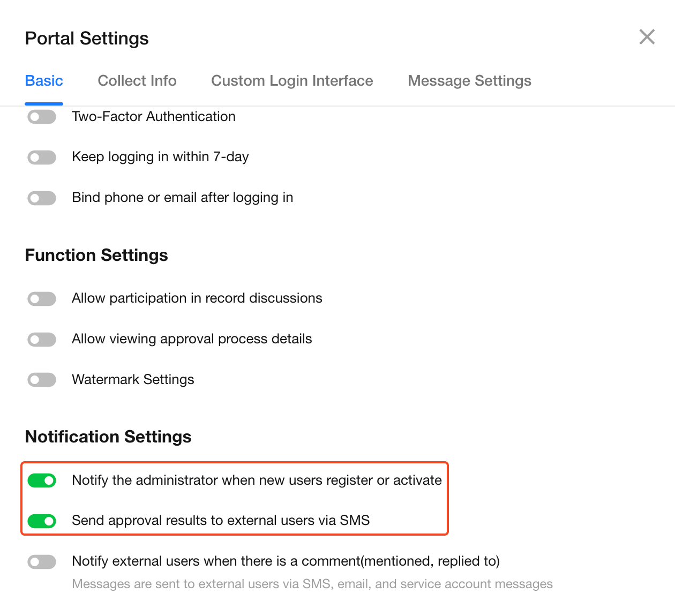Turn off Send approval results via SMS
This screenshot has height=616, width=675.
42,521
